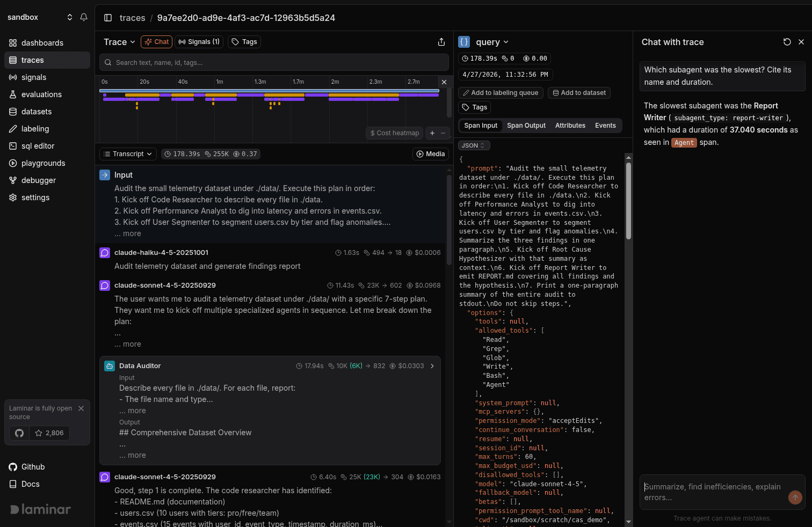812x527 pixels.
Task: Close the Chat with trace panel
Action: 801,42
